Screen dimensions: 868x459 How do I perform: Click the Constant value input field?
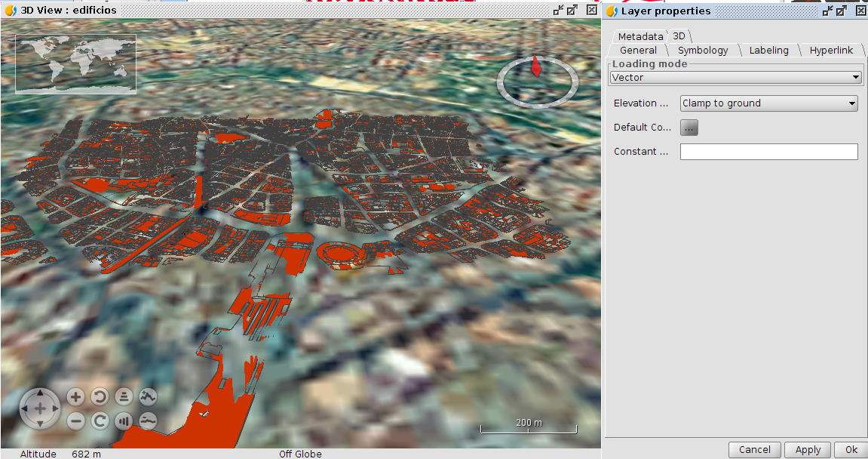pyautogui.click(x=768, y=152)
